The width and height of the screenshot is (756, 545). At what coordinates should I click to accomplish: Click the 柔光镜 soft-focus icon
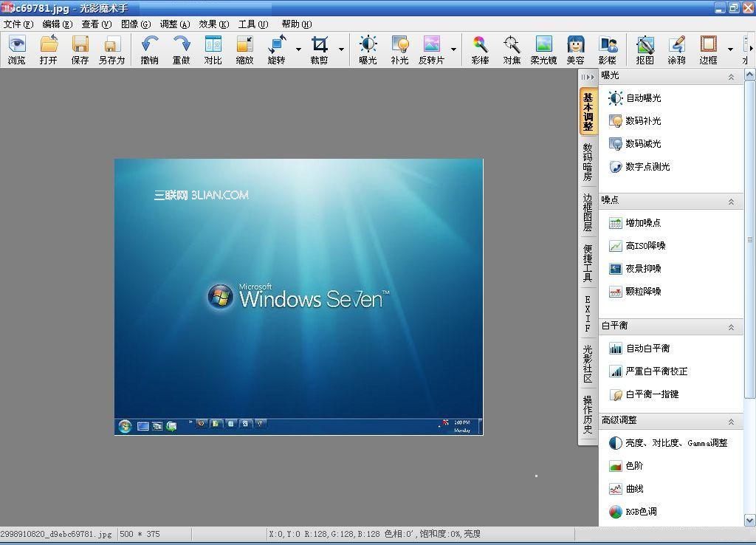click(543, 44)
